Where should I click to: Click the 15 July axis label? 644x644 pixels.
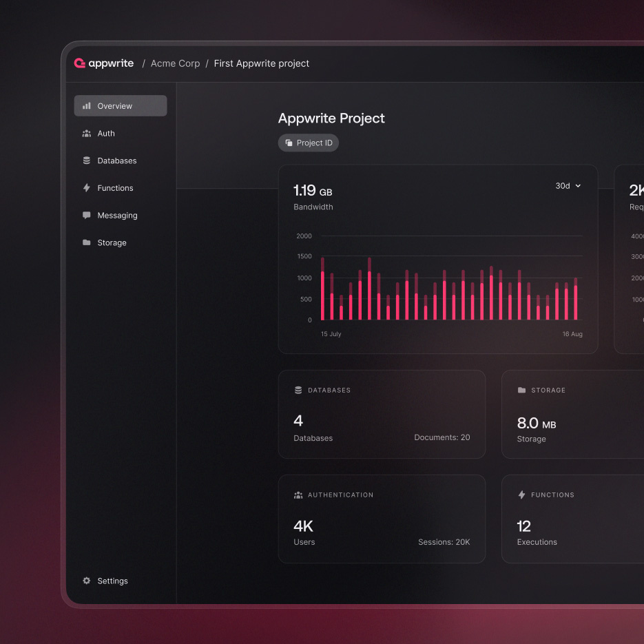[331, 334]
